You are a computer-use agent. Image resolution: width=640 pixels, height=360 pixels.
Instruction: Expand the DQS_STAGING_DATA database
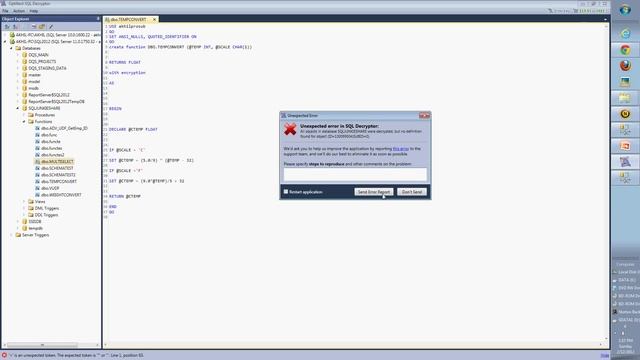click(18, 68)
